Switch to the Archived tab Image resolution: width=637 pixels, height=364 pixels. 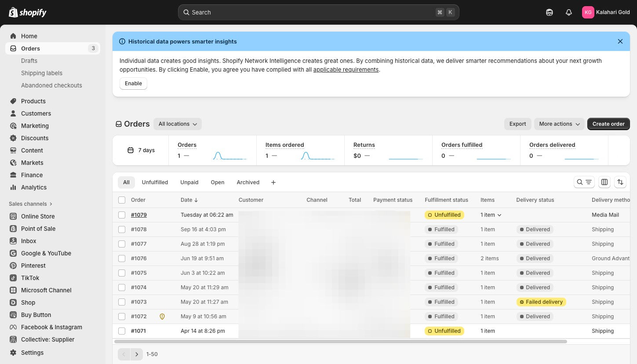coord(248,182)
